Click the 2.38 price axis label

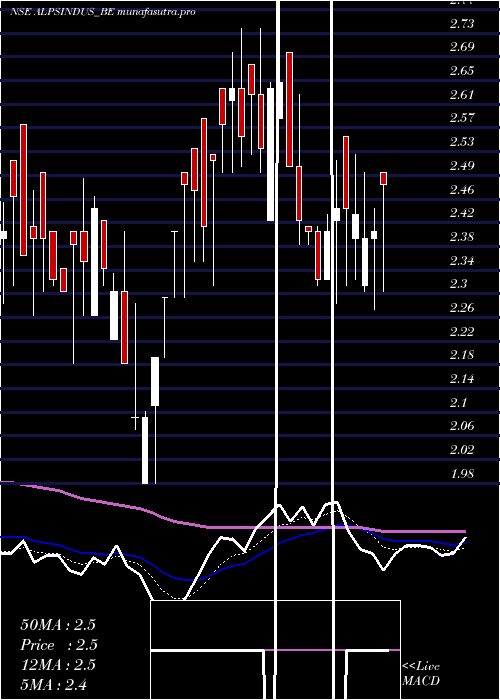coord(462,237)
